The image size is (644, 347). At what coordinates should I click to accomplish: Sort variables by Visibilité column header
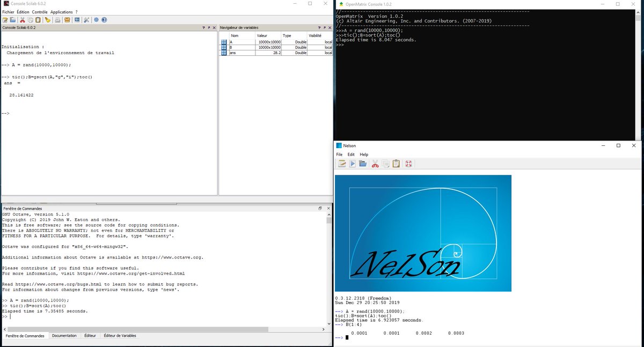click(320, 35)
